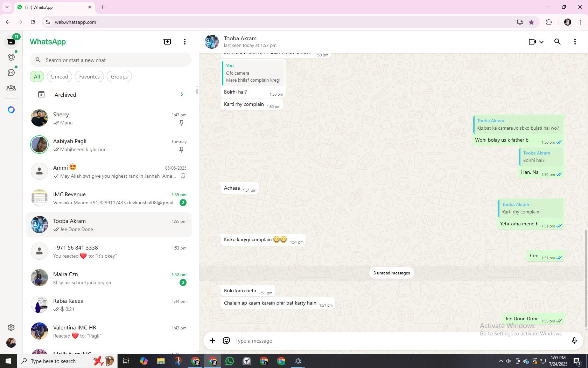Open Meta AI circle icon
The image size is (588, 368).
11,110
